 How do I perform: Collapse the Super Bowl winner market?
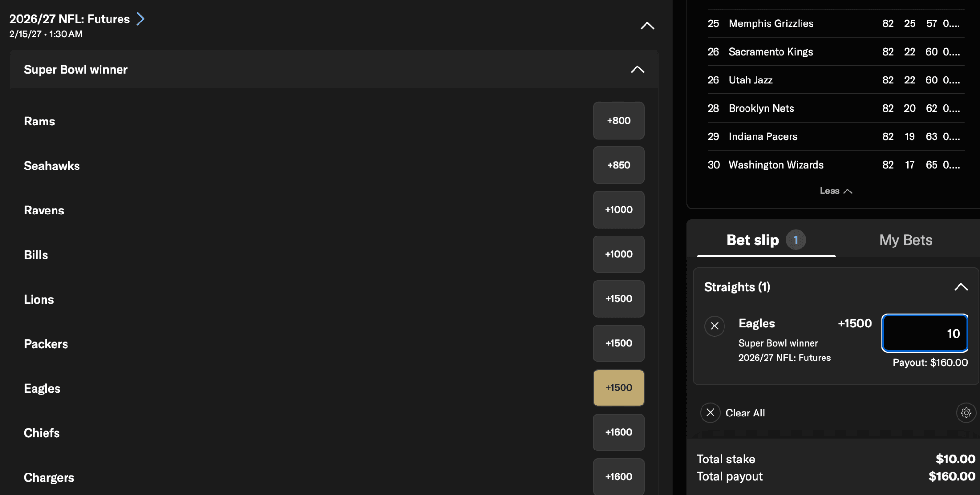637,69
